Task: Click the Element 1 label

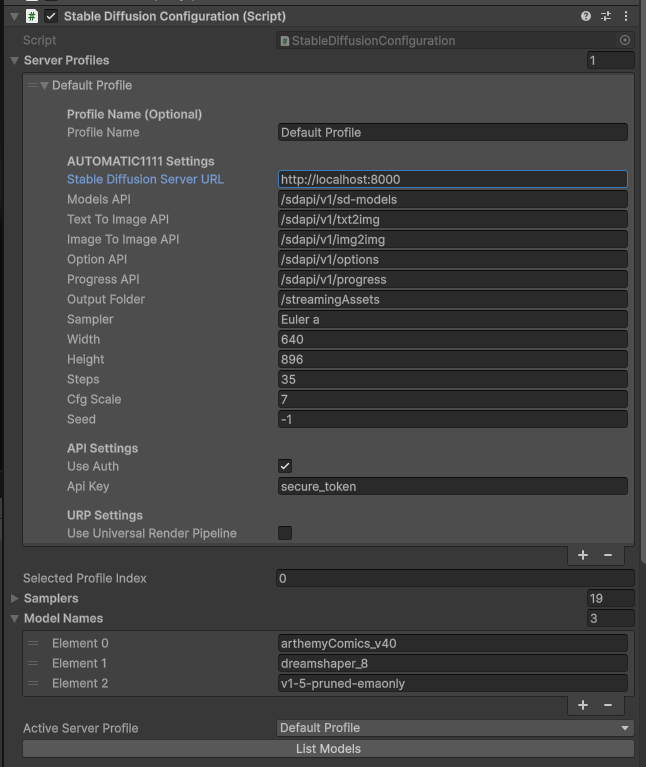Action: 79,663
